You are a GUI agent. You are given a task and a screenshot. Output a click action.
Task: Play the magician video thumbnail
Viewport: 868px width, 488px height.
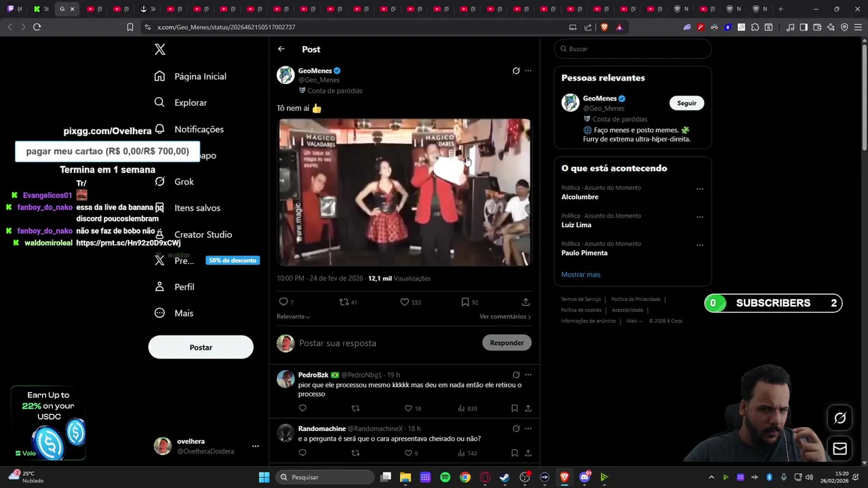(405, 192)
